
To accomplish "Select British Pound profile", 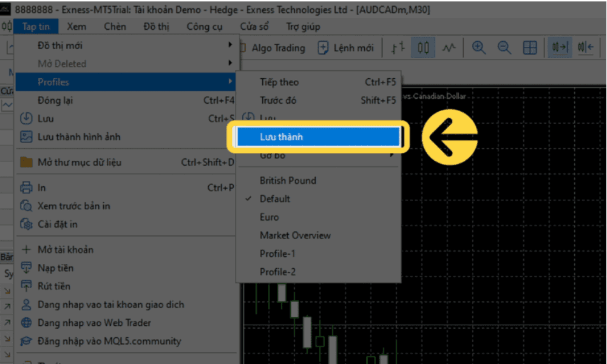I will click(x=288, y=180).
